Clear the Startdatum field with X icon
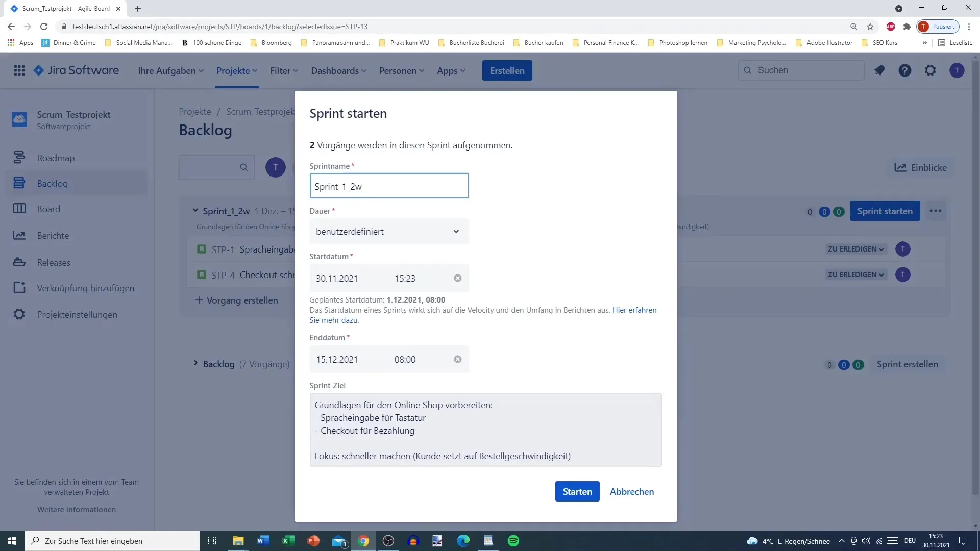The width and height of the screenshot is (980, 551). 458,278
